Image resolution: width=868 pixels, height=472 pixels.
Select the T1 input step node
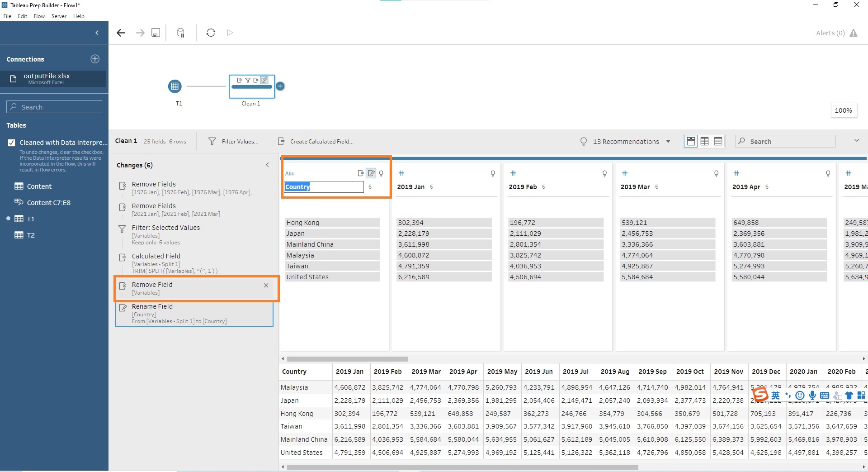click(175, 86)
